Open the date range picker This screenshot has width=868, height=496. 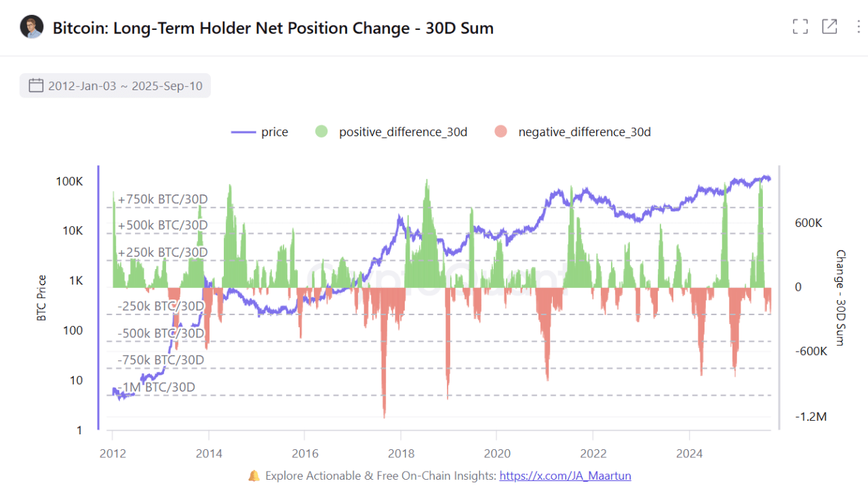click(115, 86)
